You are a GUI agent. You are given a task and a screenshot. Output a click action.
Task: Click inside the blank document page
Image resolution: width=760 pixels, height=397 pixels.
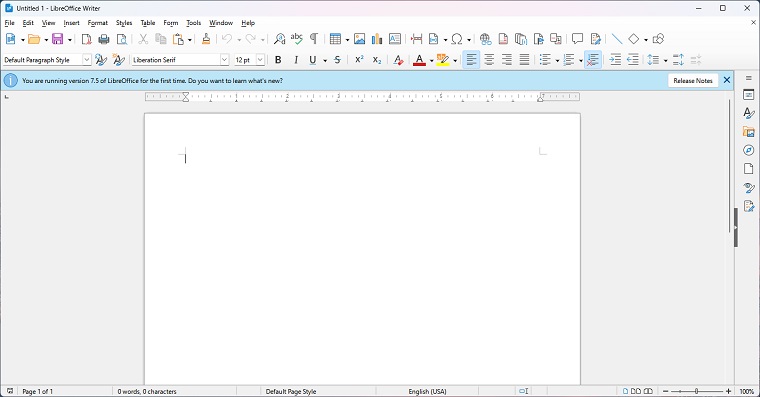[x=362, y=249]
